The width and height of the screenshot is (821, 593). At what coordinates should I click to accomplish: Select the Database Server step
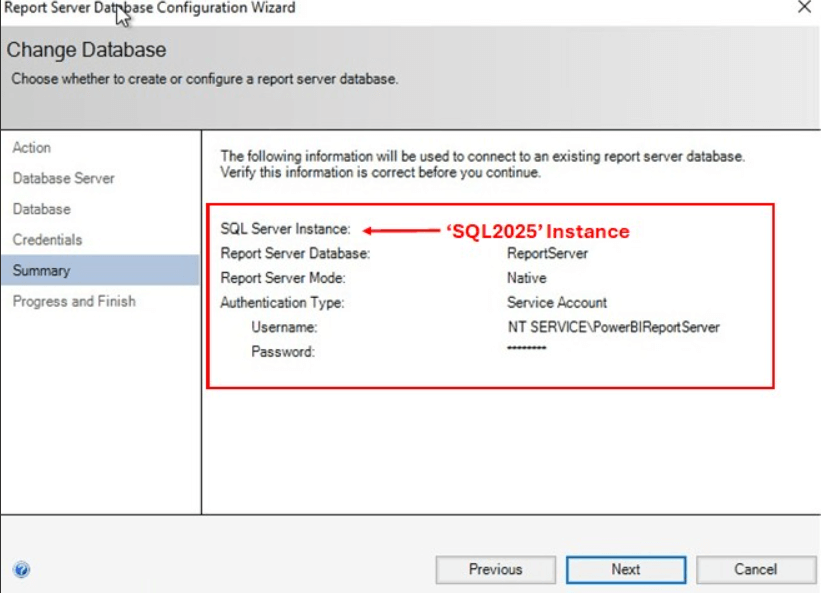(x=64, y=179)
